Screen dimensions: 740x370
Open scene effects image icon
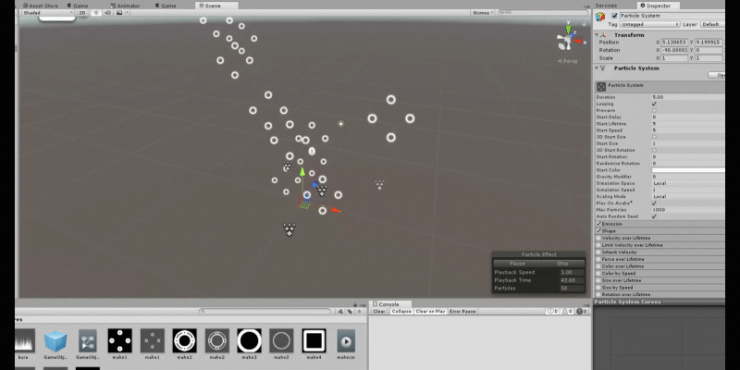coord(119,13)
